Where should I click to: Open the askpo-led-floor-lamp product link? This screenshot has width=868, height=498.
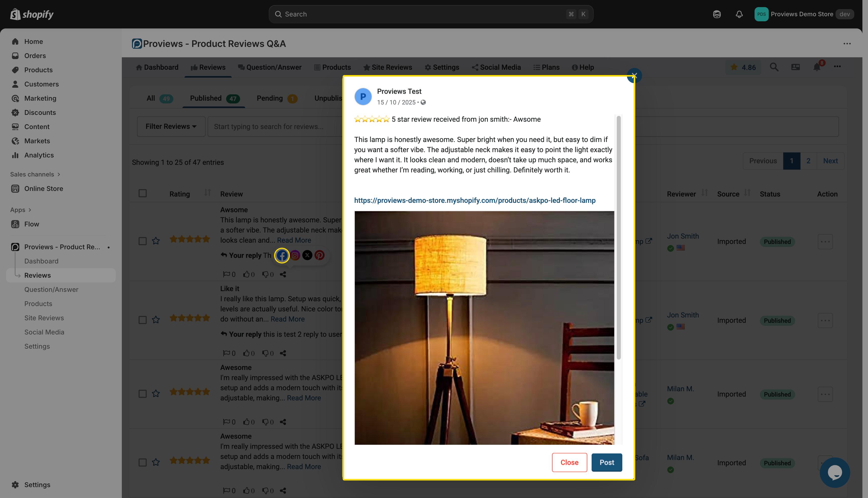coord(474,200)
